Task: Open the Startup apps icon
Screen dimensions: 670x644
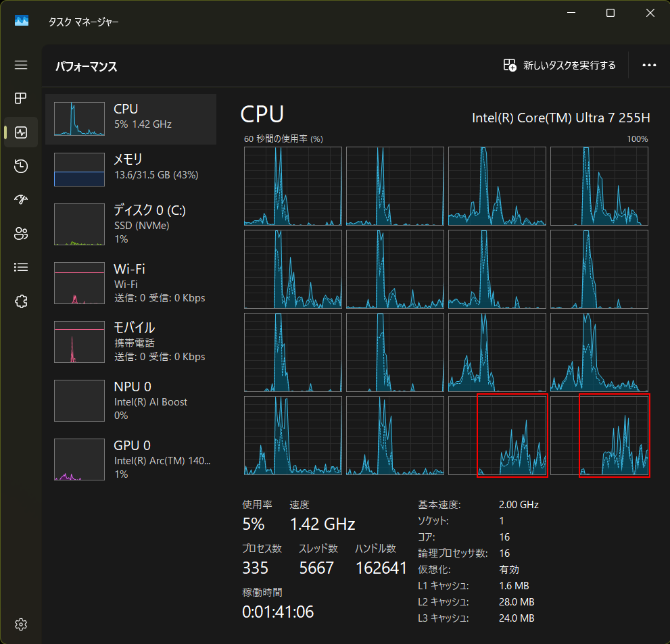Action: tap(21, 199)
